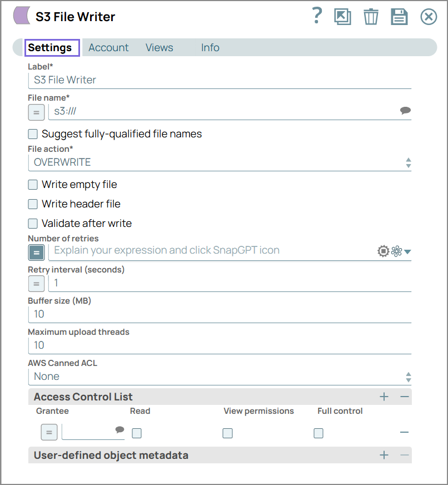This screenshot has height=485, width=448.
Task: Open the AWS Canned ACL dropdown
Action: pos(408,377)
